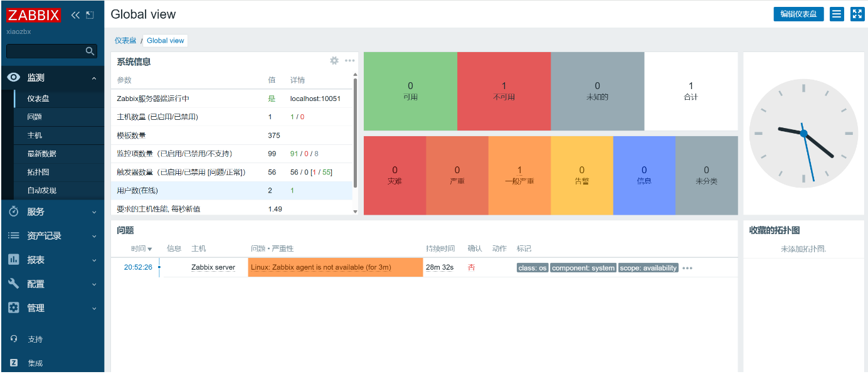Click the grey 未知的 hosts tile
This screenshot has width=868, height=374.
click(597, 91)
